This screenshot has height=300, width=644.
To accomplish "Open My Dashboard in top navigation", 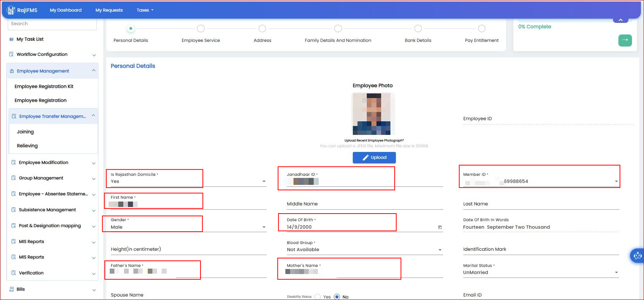I will click(x=66, y=10).
